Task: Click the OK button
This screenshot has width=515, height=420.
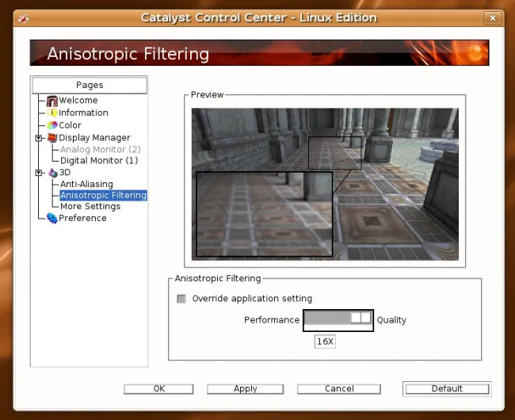Action: (x=158, y=389)
